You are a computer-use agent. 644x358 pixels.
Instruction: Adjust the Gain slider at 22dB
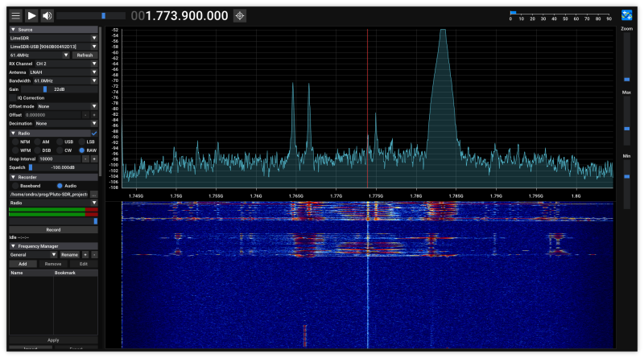click(59, 89)
